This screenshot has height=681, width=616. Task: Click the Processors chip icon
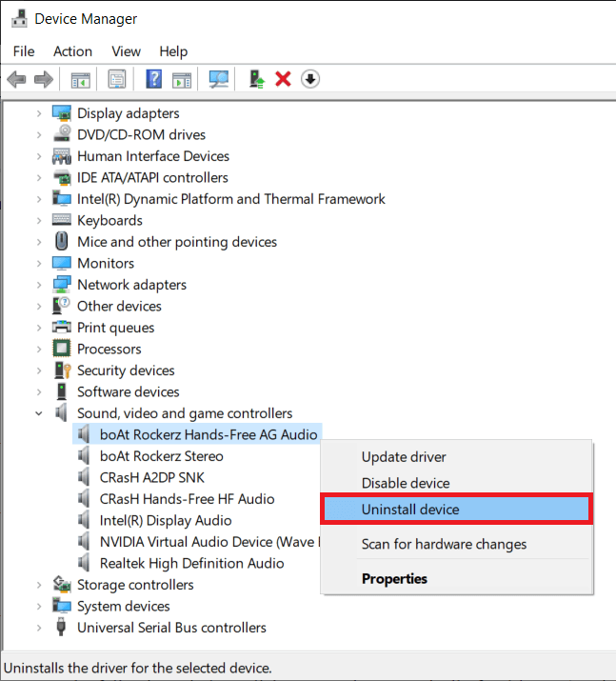[x=61, y=349]
